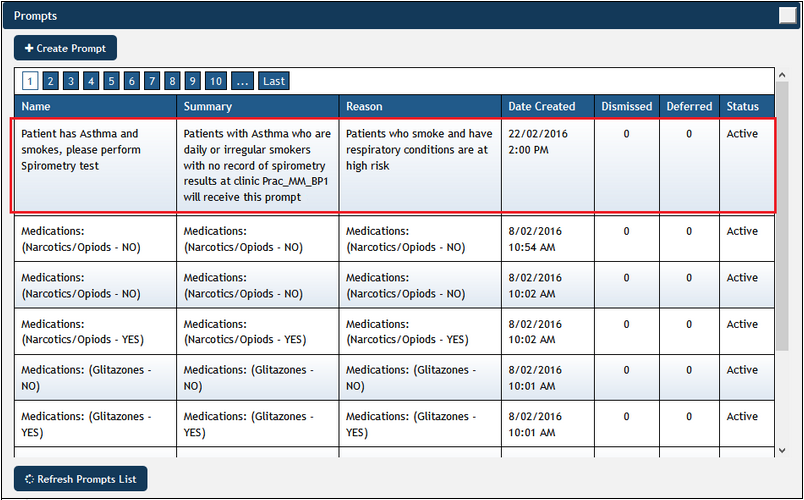The height and width of the screenshot is (500, 804).
Task: Click date '8/02/2016 10:02 AM' in Narcotics NO row
Action: click(548, 285)
